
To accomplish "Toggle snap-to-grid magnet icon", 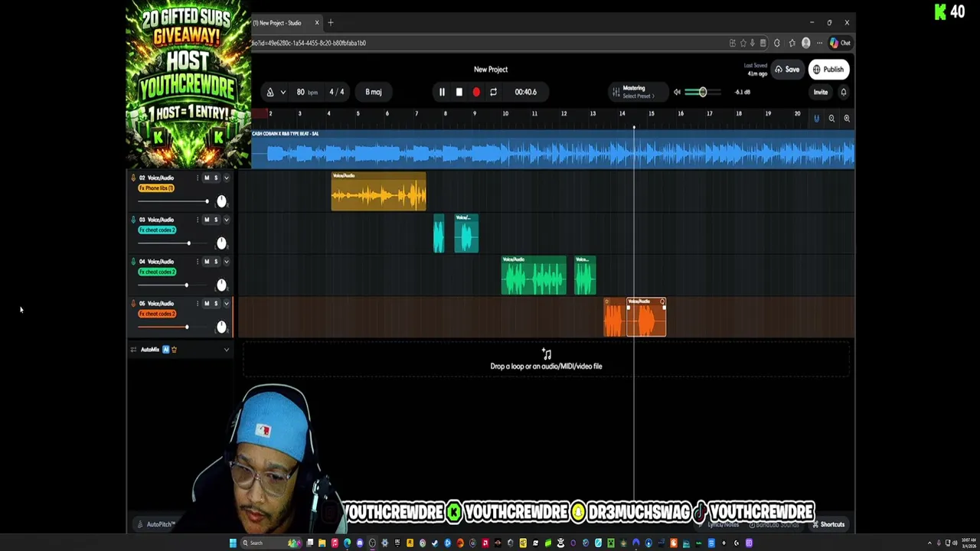I will [x=816, y=119].
